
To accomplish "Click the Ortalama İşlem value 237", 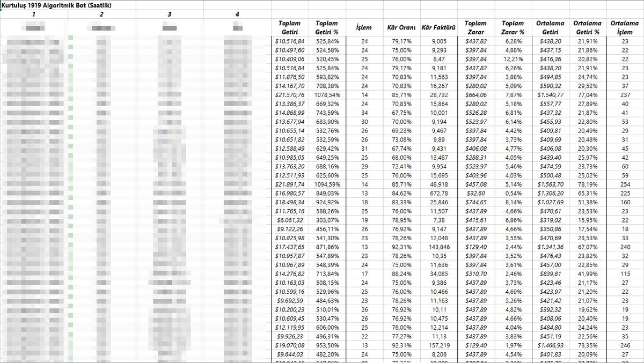I will click(x=625, y=94).
